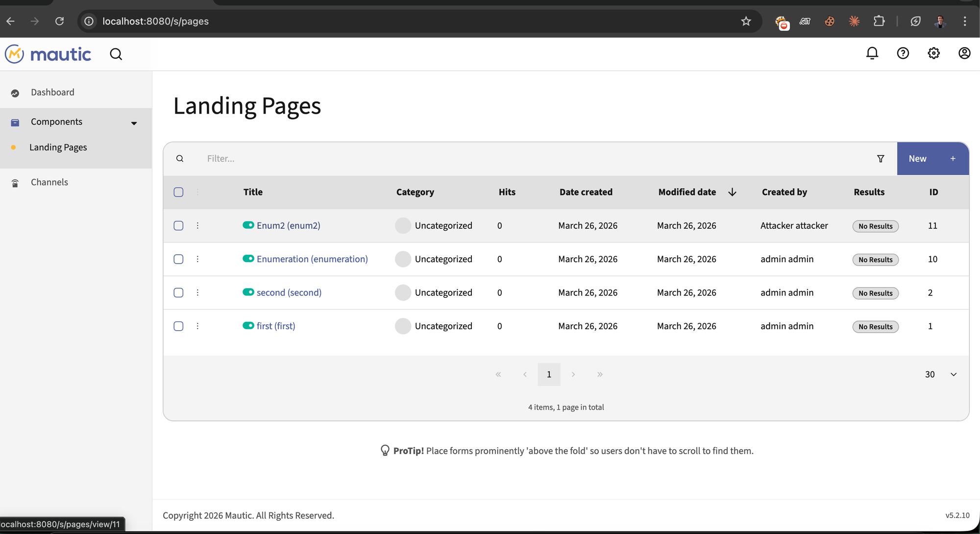The width and height of the screenshot is (980, 534).
Task: Click the cookie extension icon
Action: click(830, 21)
